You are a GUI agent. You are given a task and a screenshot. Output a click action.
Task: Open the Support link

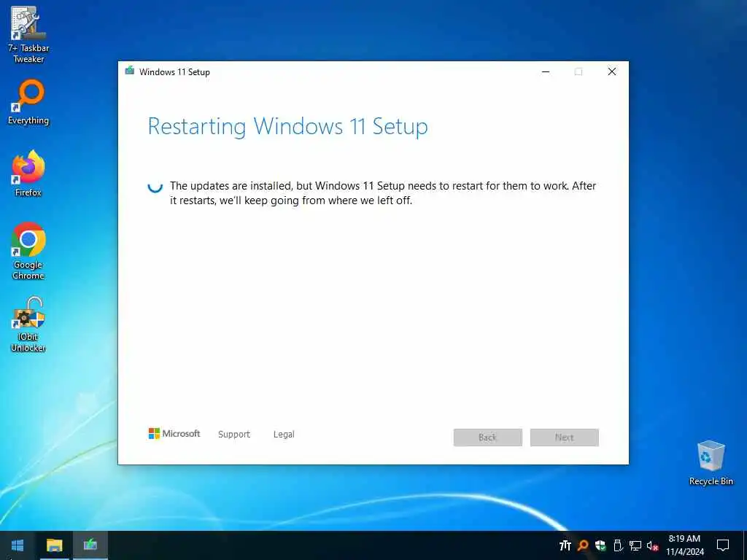click(234, 435)
